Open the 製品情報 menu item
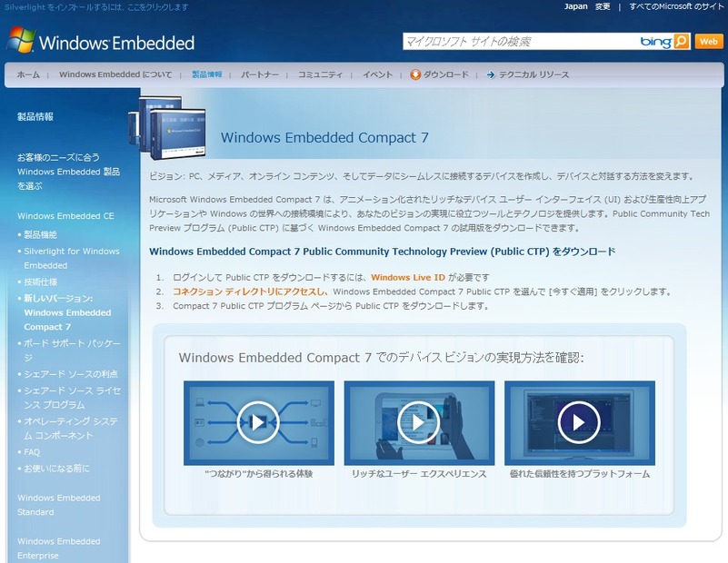This screenshot has width=728, height=563. (207, 74)
